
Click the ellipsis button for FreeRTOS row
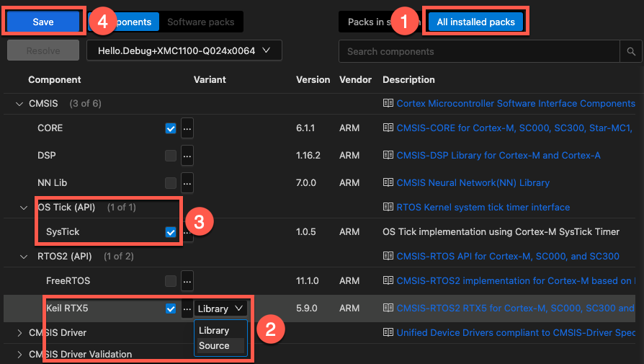(x=187, y=280)
